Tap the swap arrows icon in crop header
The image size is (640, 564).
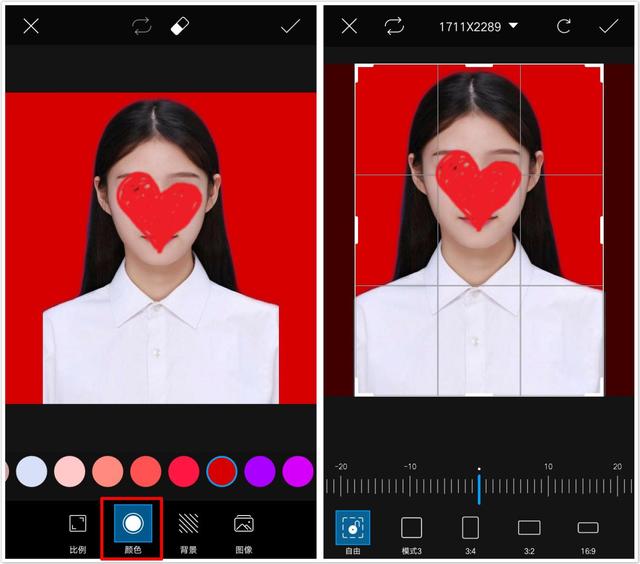click(x=394, y=26)
